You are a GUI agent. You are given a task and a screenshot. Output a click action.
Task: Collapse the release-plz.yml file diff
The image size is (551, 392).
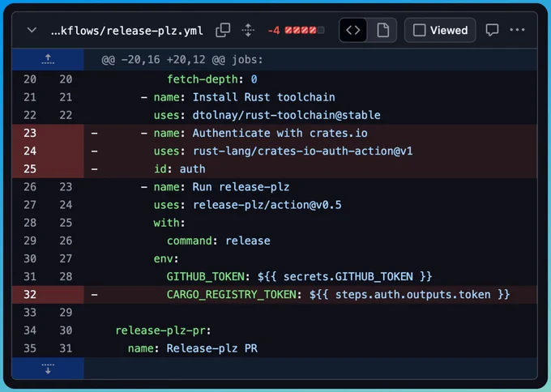click(x=32, y=31)
